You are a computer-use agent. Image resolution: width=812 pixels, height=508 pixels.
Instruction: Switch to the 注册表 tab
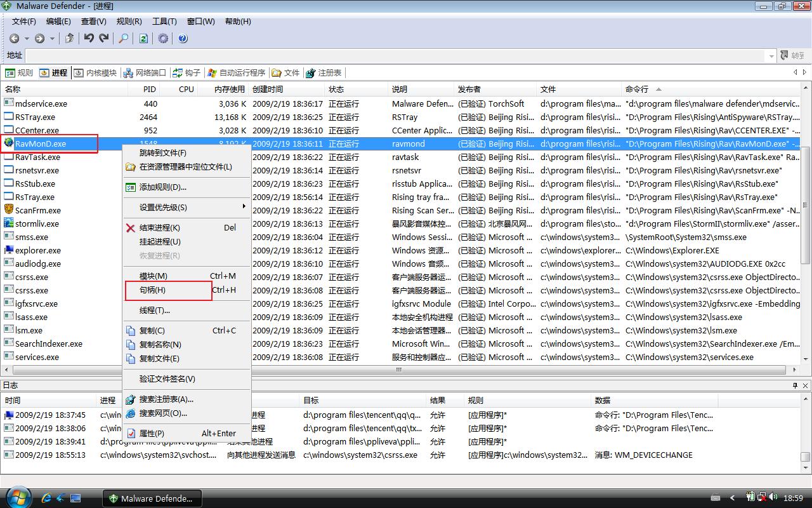(x=324, y=73)
